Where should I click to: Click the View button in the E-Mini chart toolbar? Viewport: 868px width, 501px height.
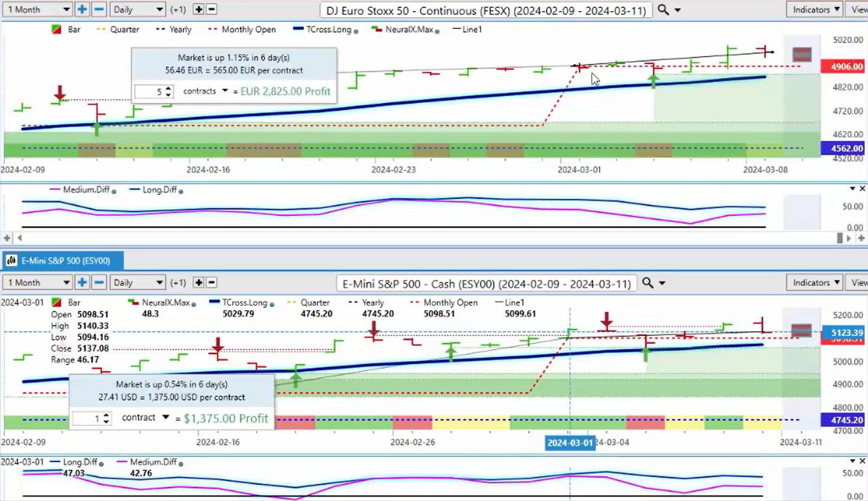tap(858, 283)
